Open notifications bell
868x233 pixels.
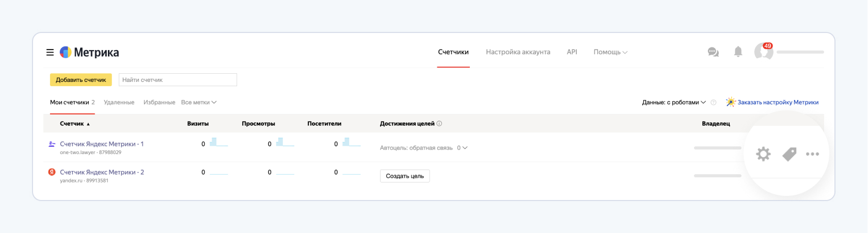[738, 52]
